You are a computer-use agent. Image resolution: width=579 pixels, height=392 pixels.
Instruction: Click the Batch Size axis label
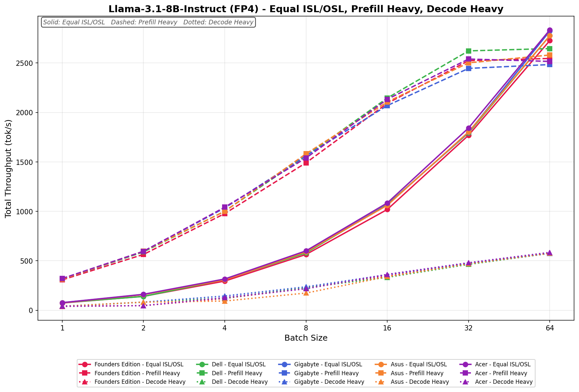click(x=306, y=338)
